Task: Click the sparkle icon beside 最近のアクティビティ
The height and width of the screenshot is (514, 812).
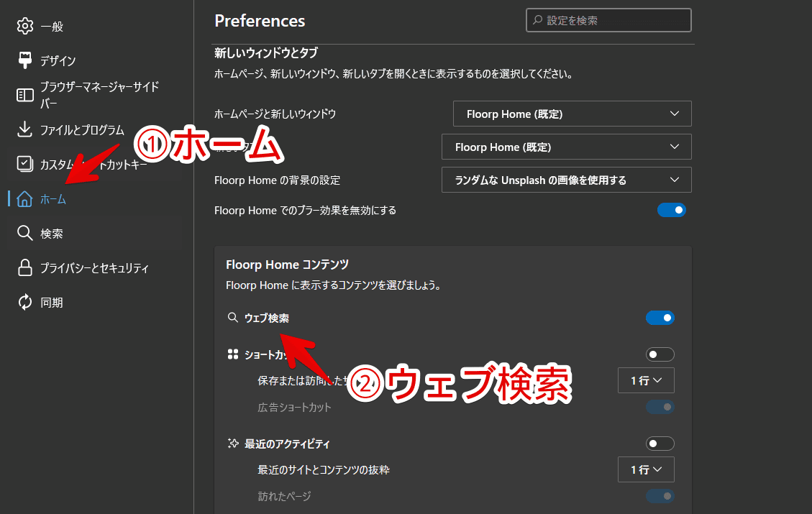Action: (233, 444)
